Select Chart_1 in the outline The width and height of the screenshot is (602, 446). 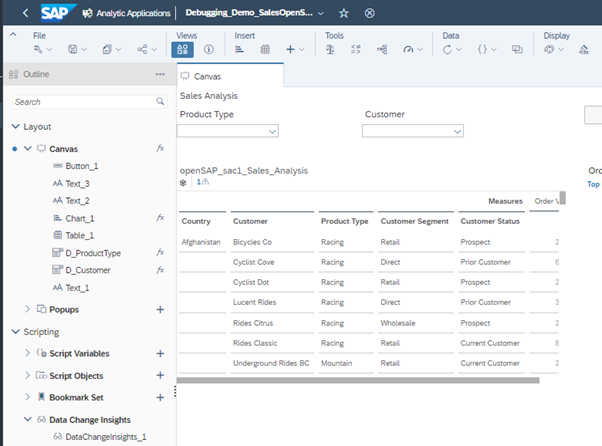79,218
